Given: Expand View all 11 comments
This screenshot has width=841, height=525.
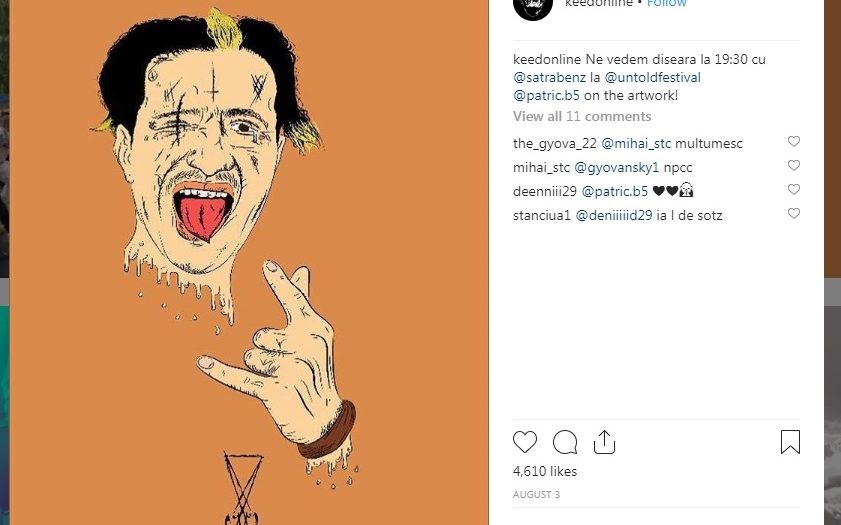Looking at the screenshot, I should pos(582,117).
